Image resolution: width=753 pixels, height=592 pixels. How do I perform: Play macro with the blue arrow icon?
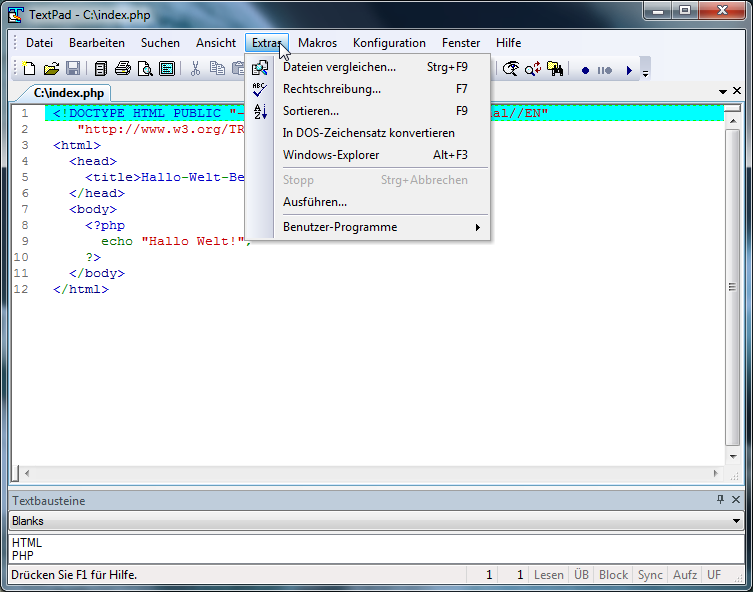[x=629, y=71]
